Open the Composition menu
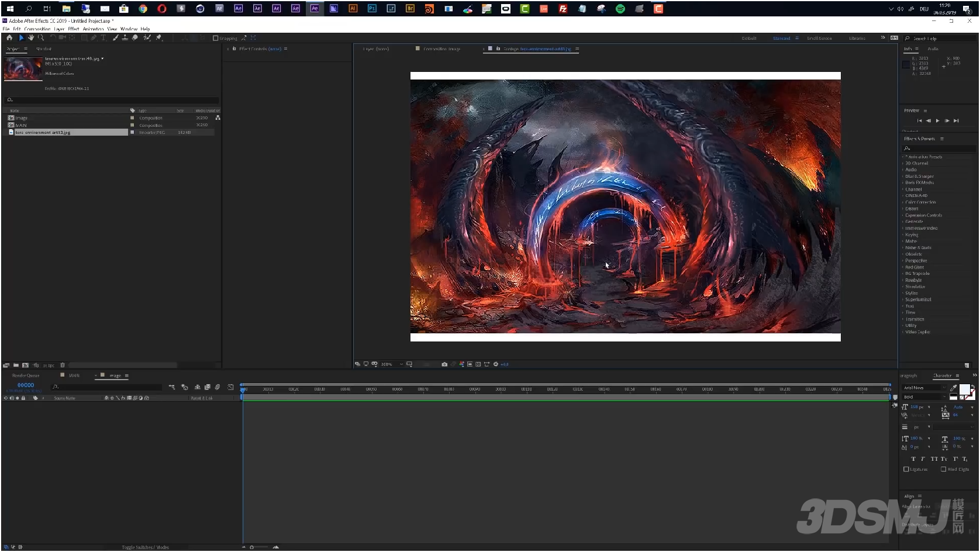The height and width of the screenshot is (552, 980). [37, 29]
